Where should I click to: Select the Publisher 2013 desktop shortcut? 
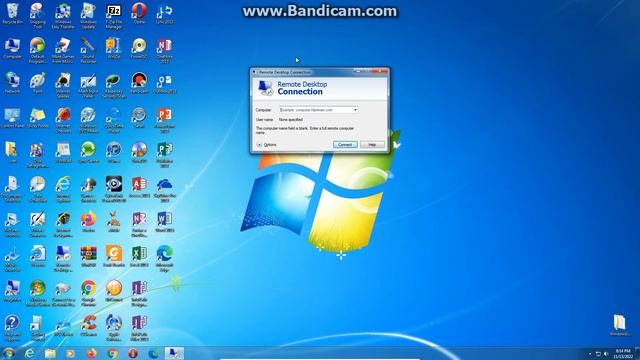[164, 155]
